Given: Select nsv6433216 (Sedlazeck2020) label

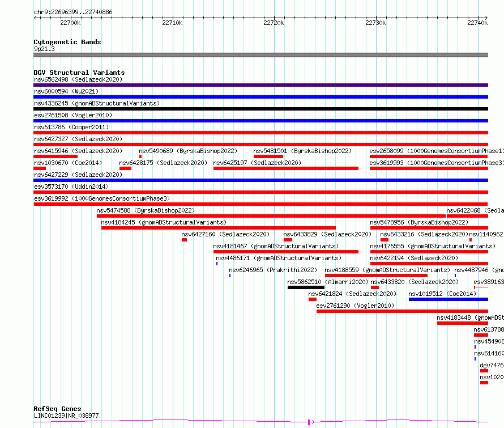Looking at the screenshot, I should pos(424,234).
